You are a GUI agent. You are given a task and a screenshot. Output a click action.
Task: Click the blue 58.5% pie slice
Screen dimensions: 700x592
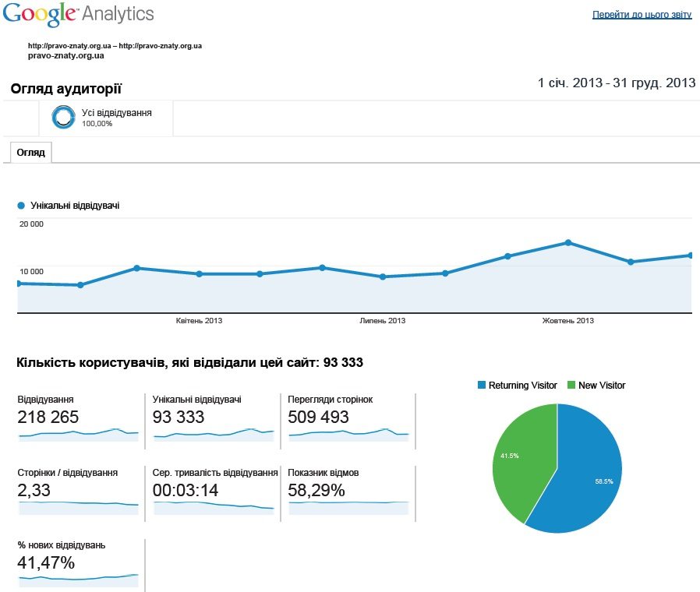click(589, 479)
